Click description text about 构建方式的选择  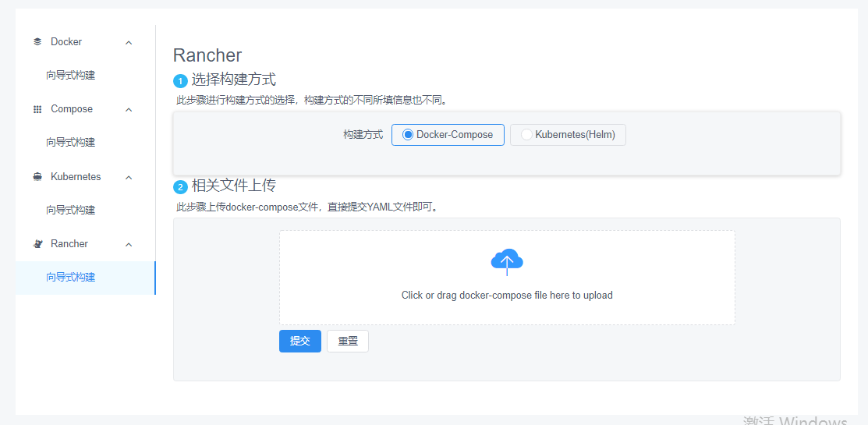coord(312,101)
